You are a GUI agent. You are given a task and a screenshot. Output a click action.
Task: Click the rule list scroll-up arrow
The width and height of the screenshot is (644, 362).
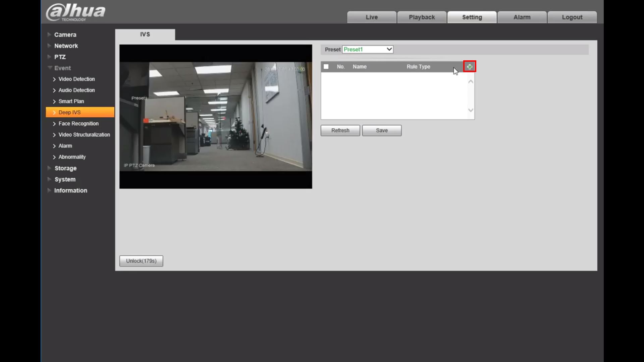point(471,81)
